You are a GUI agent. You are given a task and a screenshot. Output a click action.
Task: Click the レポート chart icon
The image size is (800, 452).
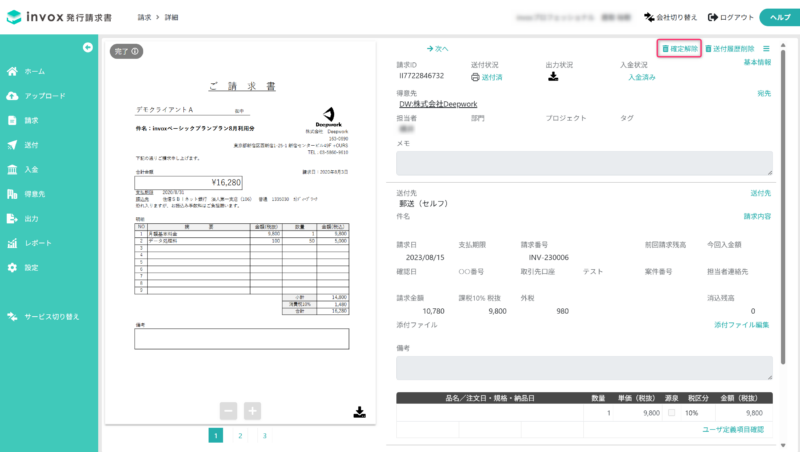tap(12, 243)
